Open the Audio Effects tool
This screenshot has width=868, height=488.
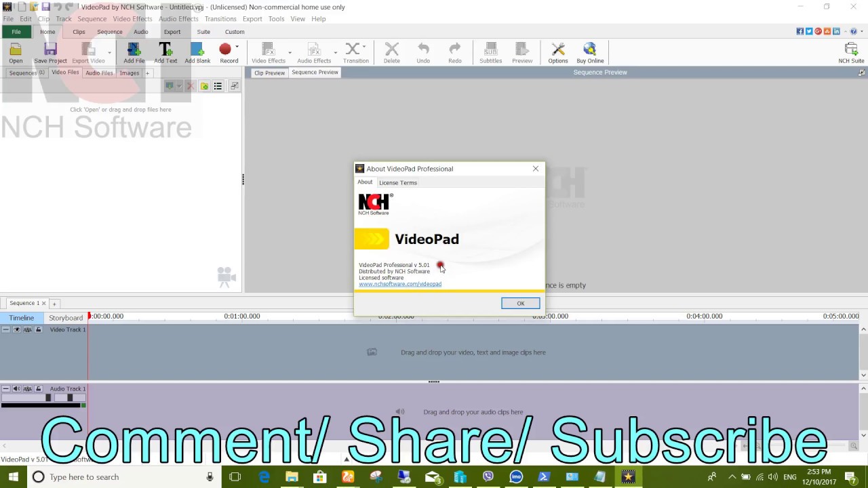click(x=314, y=53)
